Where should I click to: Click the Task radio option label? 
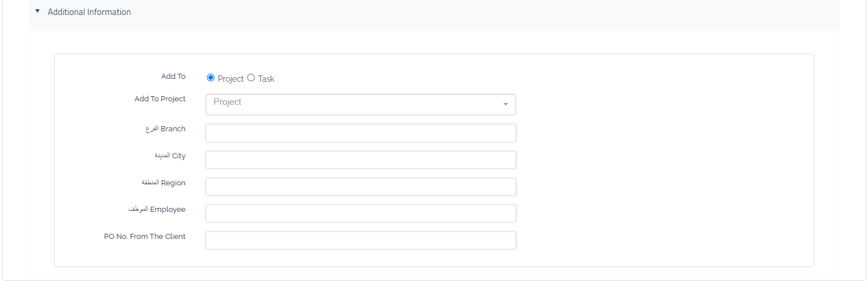click(266, 79)
